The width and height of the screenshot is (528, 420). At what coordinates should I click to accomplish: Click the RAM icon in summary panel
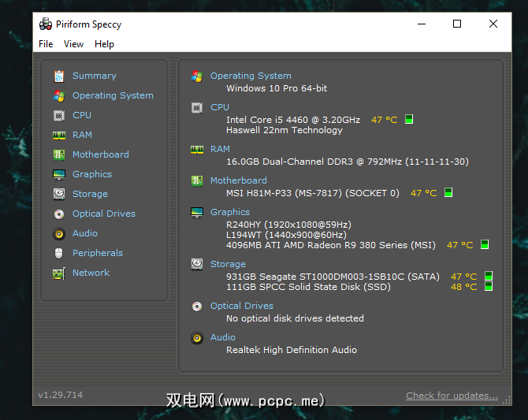coord(197,150)
